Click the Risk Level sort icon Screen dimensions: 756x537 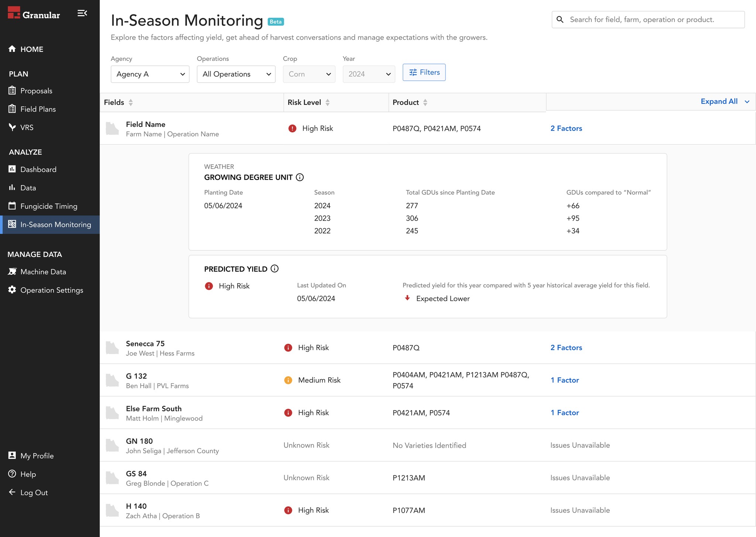click(327, 103)
